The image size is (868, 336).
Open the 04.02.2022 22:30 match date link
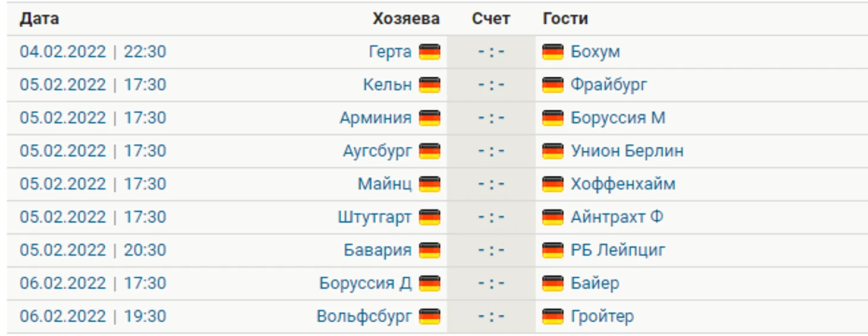pyautogui.click(x=93, y=52)
